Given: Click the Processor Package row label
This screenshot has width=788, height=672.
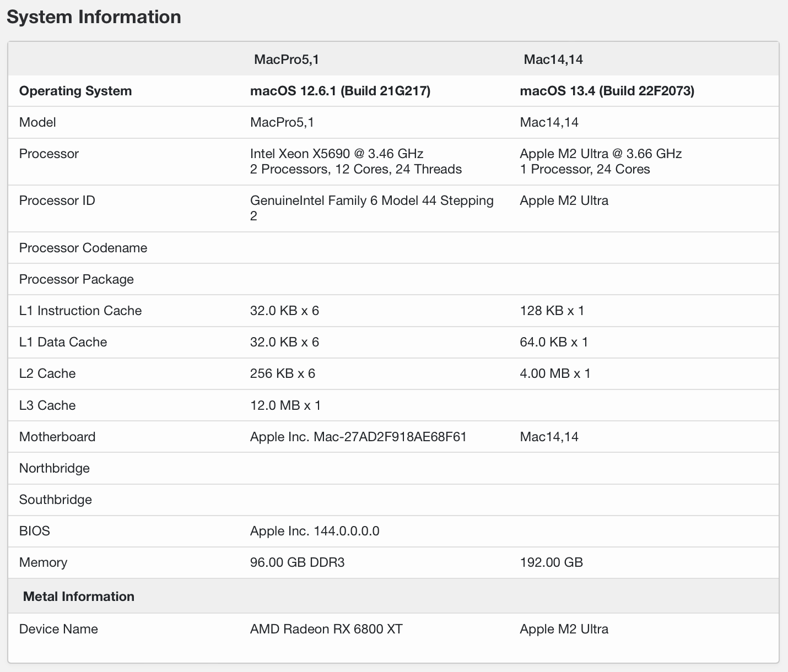Looking at the screenshot, I should [x=77, y=279].
